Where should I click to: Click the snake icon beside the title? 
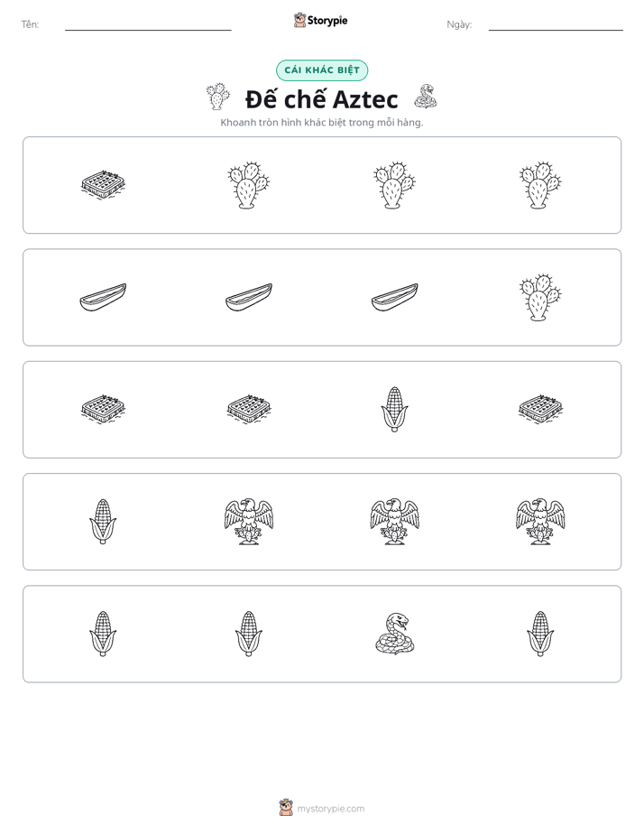pos(426,97)
